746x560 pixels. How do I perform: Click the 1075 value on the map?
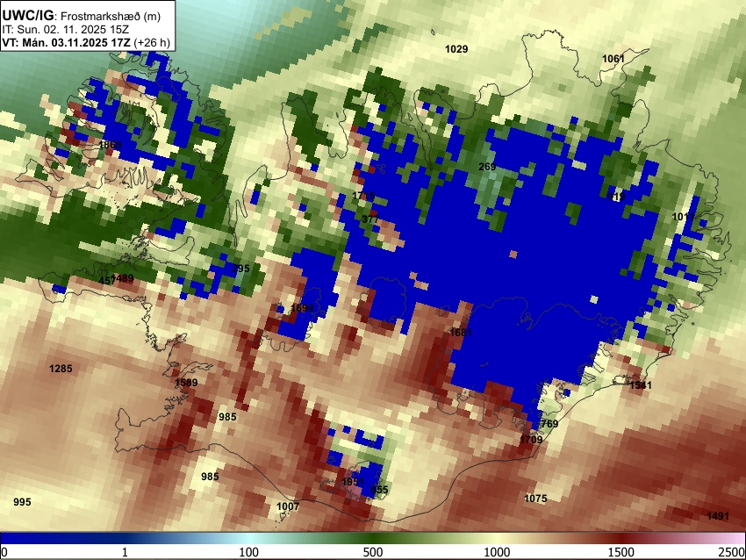pos(535,499)
